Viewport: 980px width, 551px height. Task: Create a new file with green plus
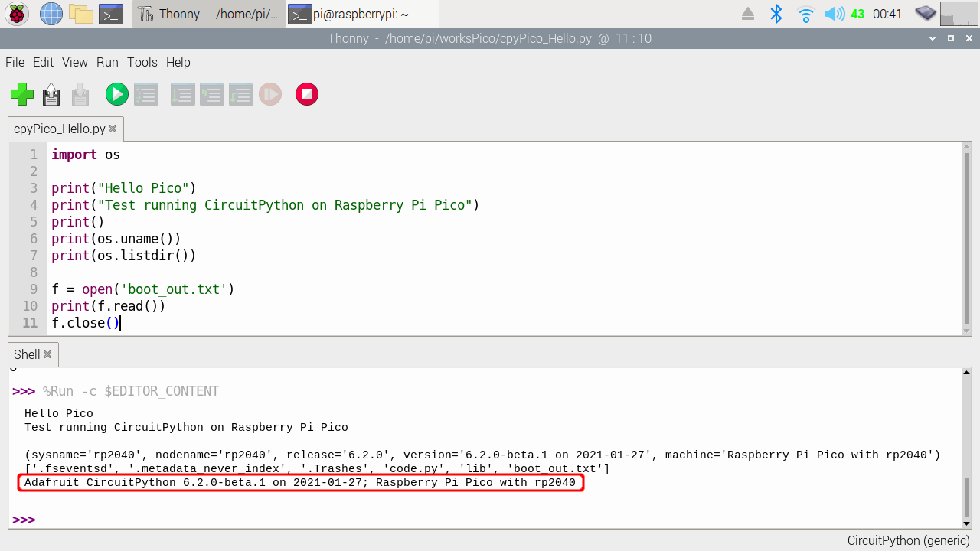(x=22, y=94)
